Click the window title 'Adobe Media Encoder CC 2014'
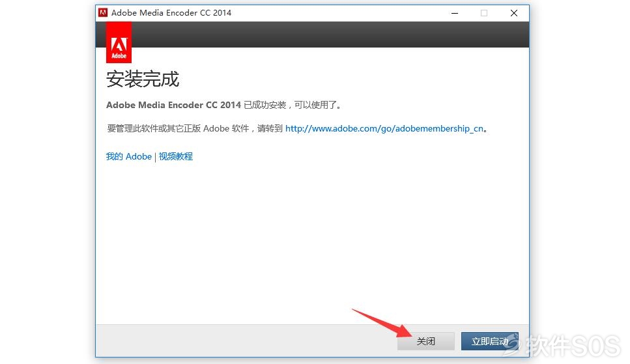The height and width of the screenshot is (364, 630). tap(171, 12)
